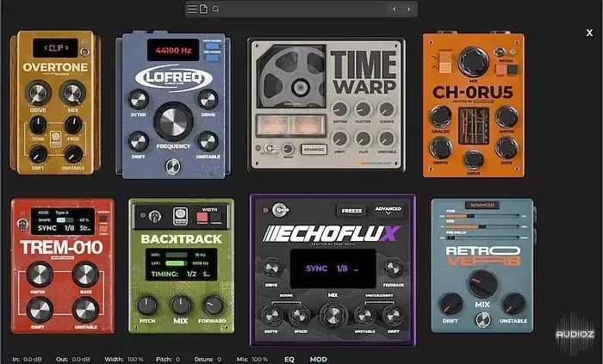
Task: Click the LoFreq 44100 Hz display
Action: [x=173, y=50]
